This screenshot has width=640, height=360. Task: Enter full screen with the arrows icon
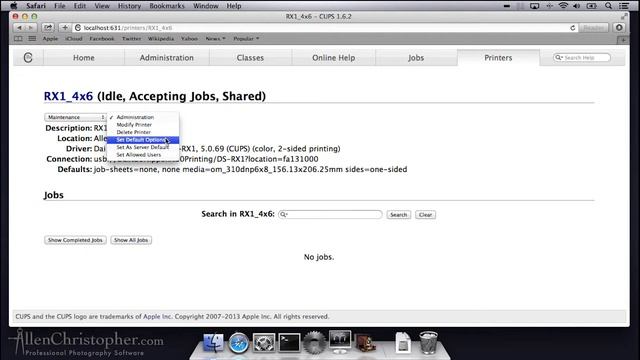coord(624,16)
